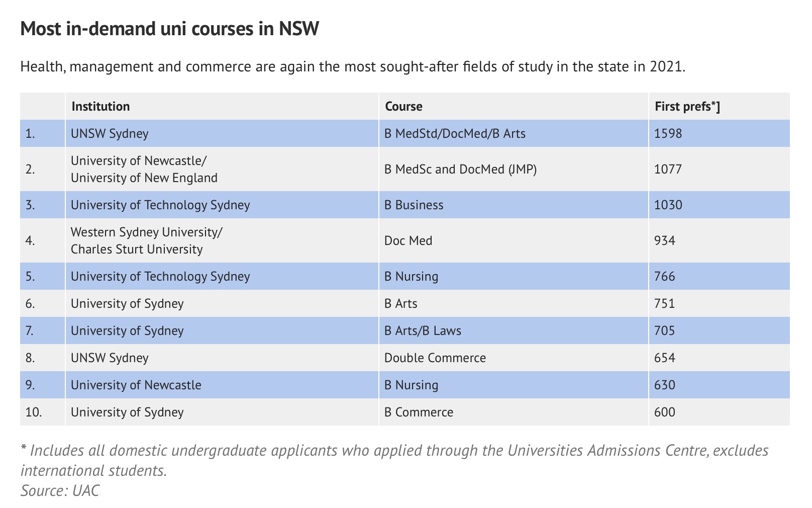Click the B Arts/B Laws course cell
This screenshot has width=812, height=508.
click(514, 330)
